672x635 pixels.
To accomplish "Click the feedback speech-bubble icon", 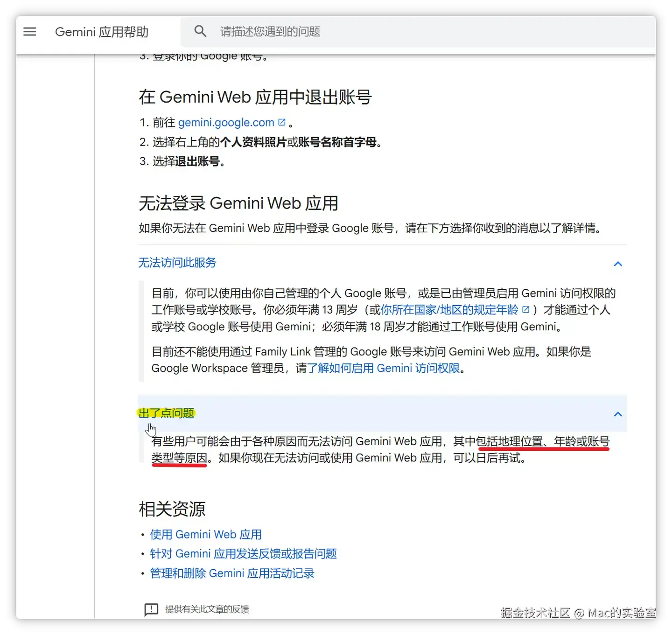I will tap(151, 609).
